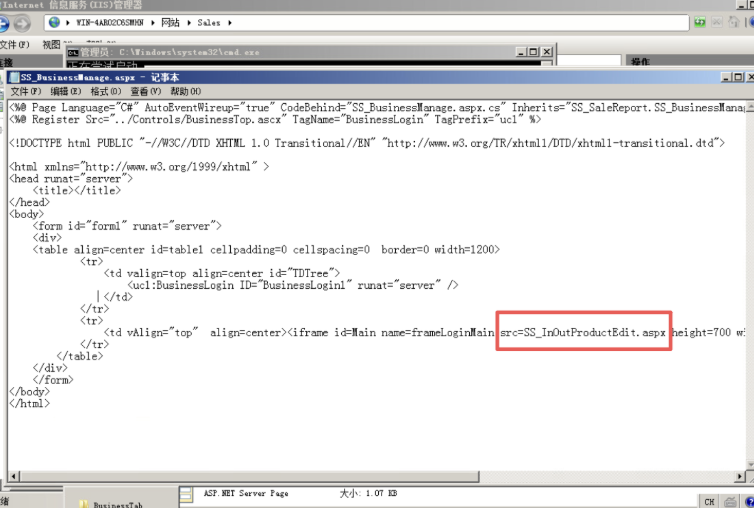Open the BusinessTab folder icon
Image resolution: width=754 pixels, height=508 pixels.
(84, 504)
